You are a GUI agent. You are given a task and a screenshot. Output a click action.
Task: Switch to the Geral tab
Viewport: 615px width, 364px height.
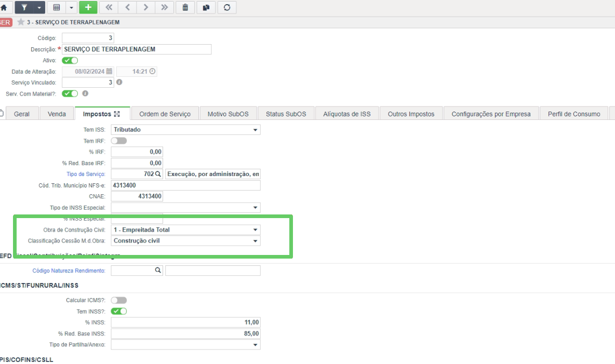pos(22,114)
